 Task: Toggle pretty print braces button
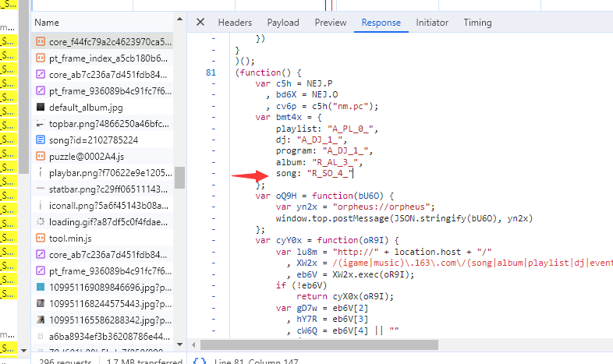click(200, 361)
